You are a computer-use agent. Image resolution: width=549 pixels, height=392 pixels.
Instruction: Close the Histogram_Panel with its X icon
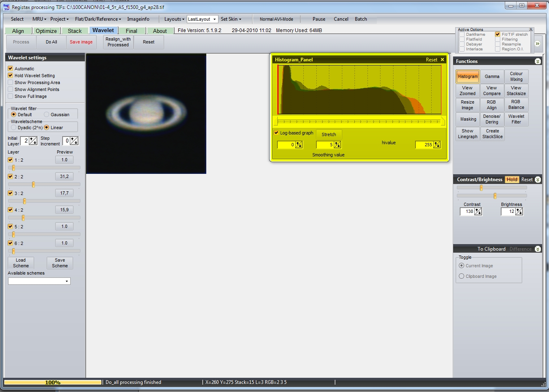[x=442, y=60]
